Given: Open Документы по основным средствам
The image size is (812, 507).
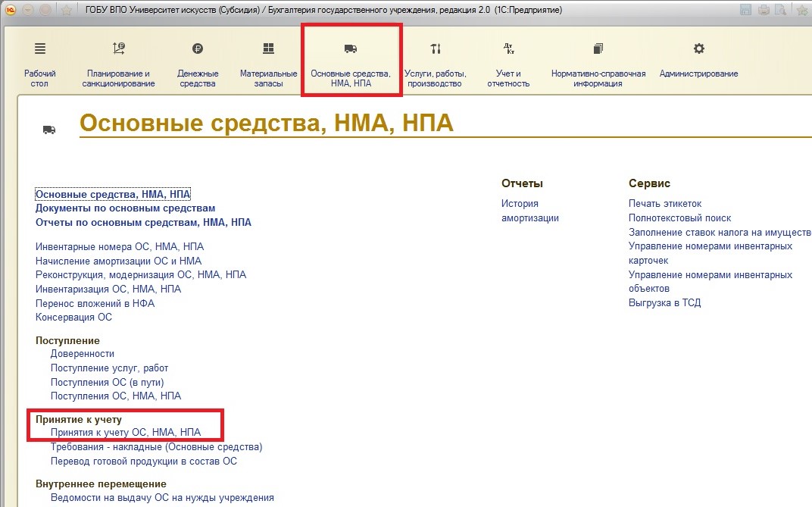Looking at the screenshot, I should coord(125,208).
